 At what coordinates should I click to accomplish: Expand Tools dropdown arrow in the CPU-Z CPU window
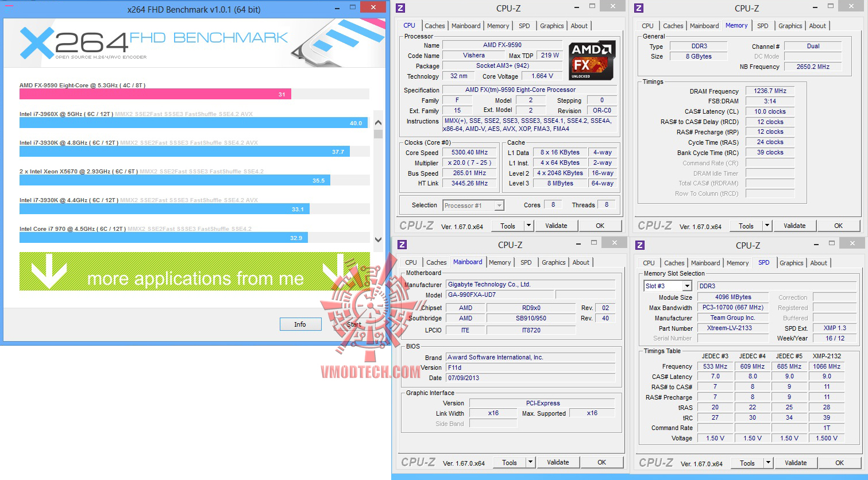pos(529,226)
